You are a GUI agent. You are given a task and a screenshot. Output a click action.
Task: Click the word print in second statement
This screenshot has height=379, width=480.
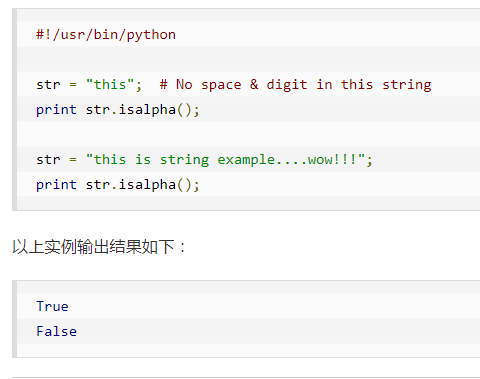coord(56,185)
